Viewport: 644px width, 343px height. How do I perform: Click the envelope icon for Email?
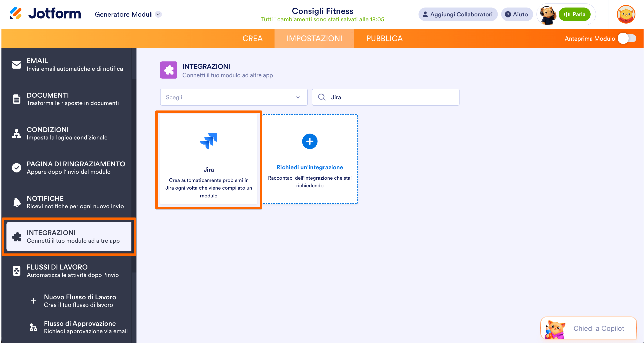pos(17,65)
